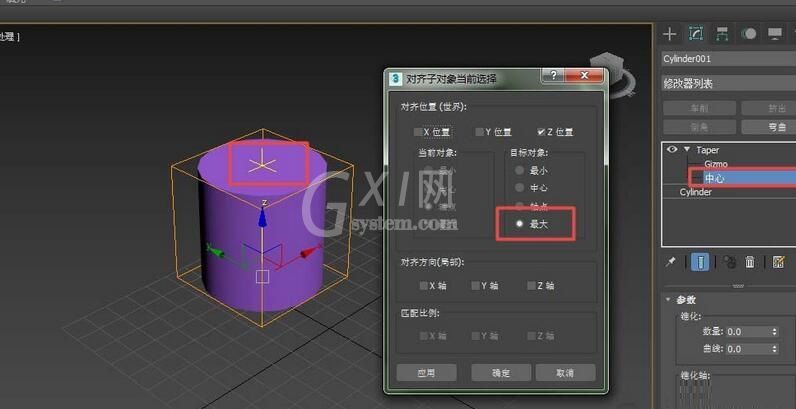Close the Align dialog with the X button
Image resolution: width=796 pixels, height=409 pixels.
click(x=584, y=76)
